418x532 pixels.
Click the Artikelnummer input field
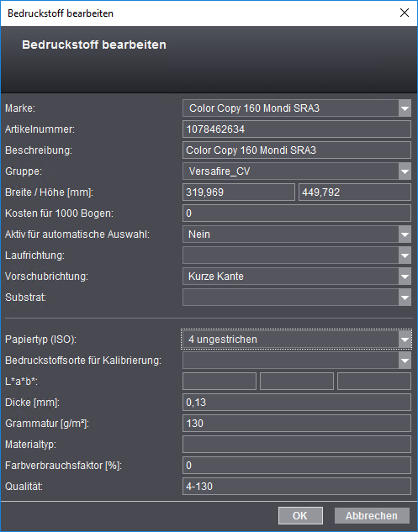[x=297, y=129]
